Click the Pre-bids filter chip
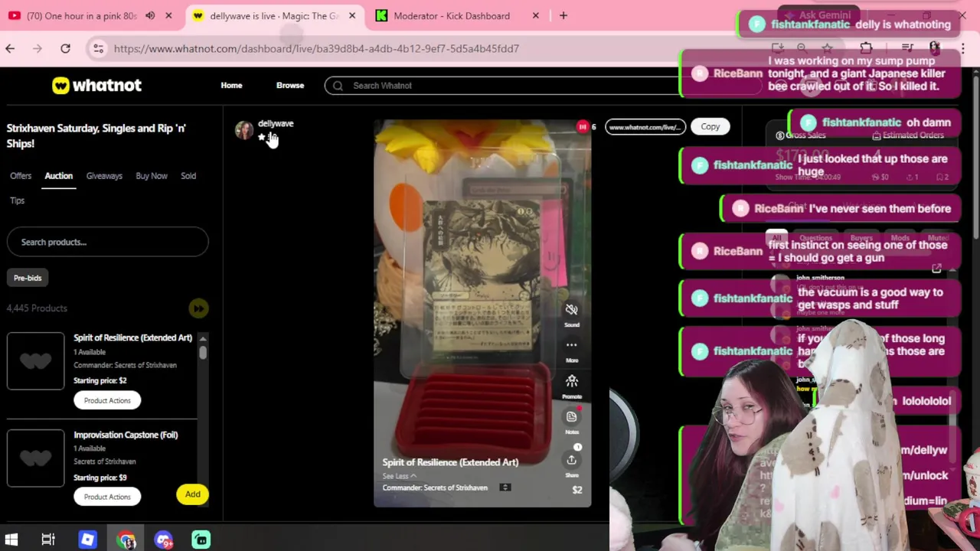This screenshot has height=551, width=980. [28, 278]
